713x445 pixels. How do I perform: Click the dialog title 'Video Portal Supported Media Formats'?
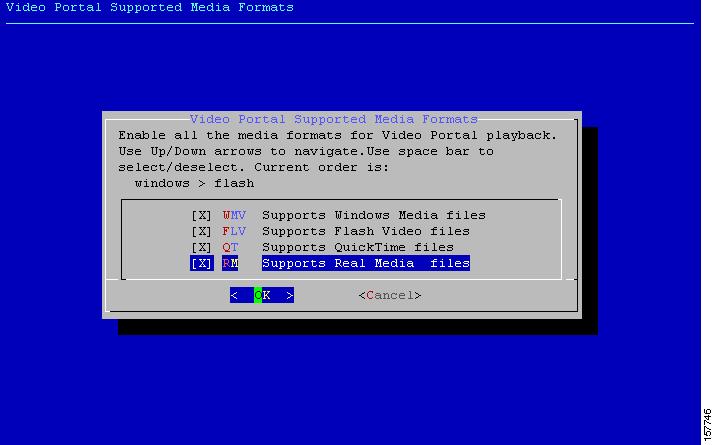(334, 119)
